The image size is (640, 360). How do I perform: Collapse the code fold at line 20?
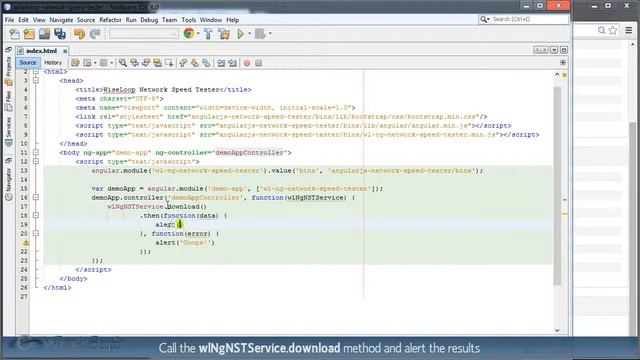click(x=36, y=233)
